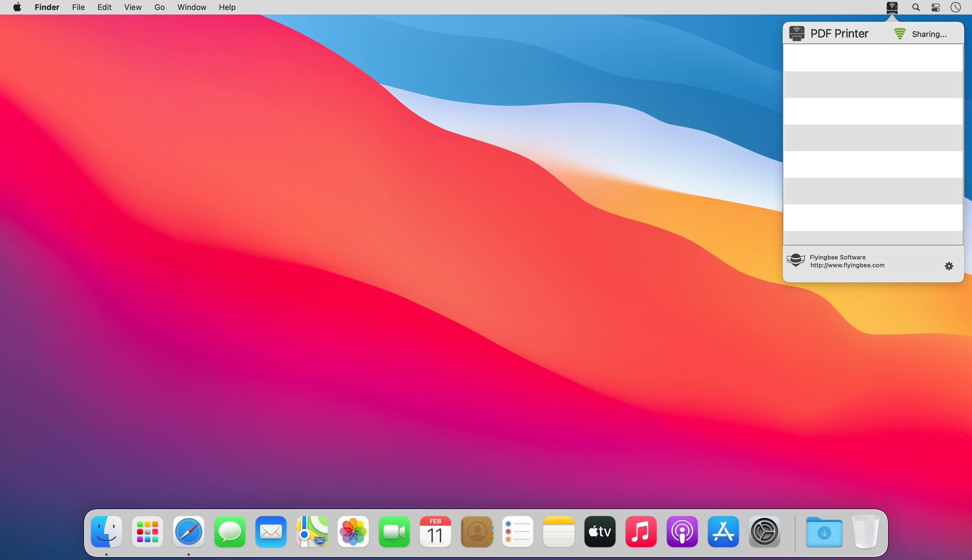The width and height of the screenshot is (972, 560).
Task: Expand the View menu
Action: [x=133, y=7]
